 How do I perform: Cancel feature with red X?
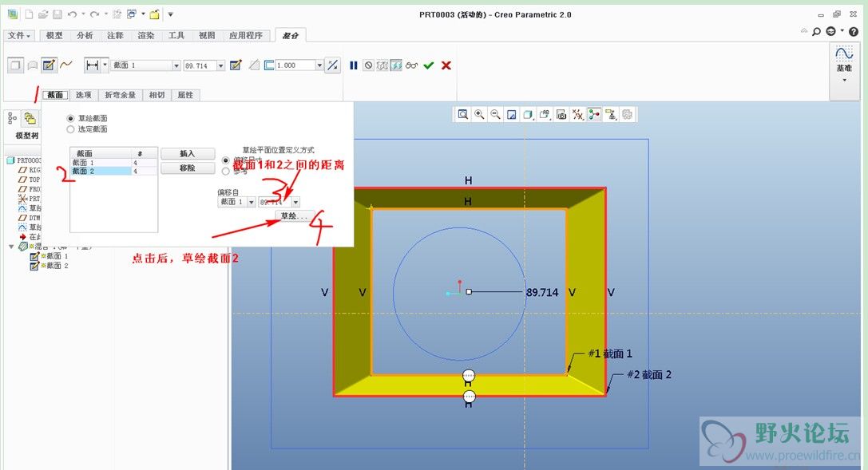coord(446,65)
